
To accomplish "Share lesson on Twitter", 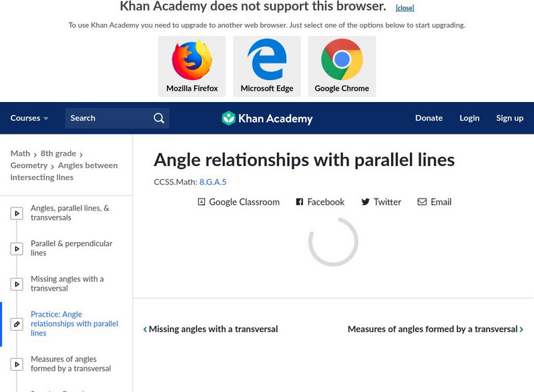I will pyautogui.click(x=380, y=202).
